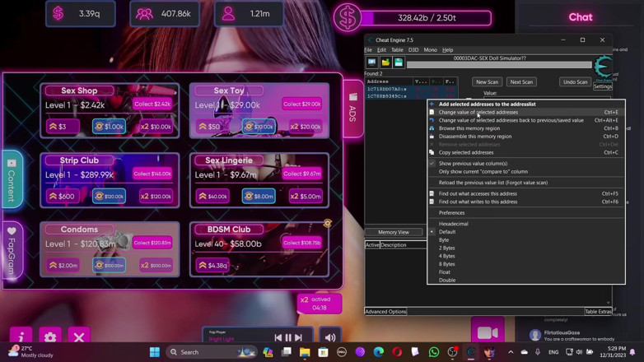Image resolution: width=644 pixels, height=362 pixels.
Task: Open the File menu in Cheat Engine
Action: pos(368,49)
